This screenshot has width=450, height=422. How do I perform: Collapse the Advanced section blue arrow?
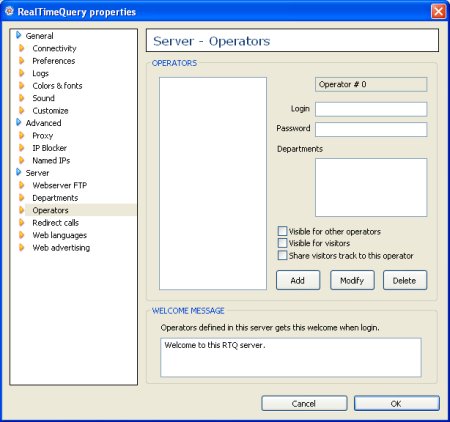click(x=19, y=123)
